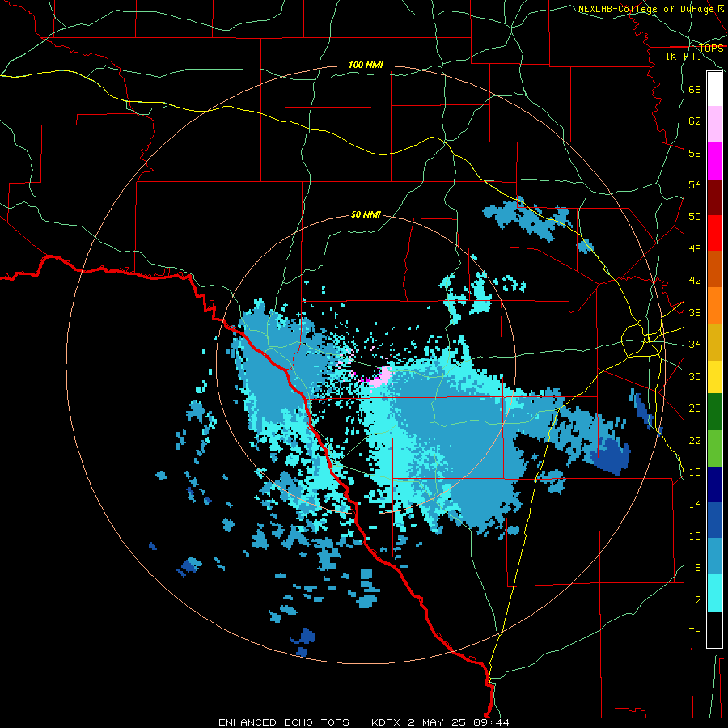Pick the yellow swatch on the color bar
The image size is (728, 728).
tap(714, 377)
